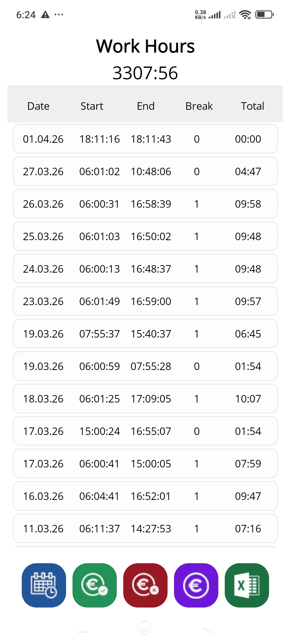Tap the green euro checkmark icon
The height and width of the screenshot is (644, 290).
[95, 585]
